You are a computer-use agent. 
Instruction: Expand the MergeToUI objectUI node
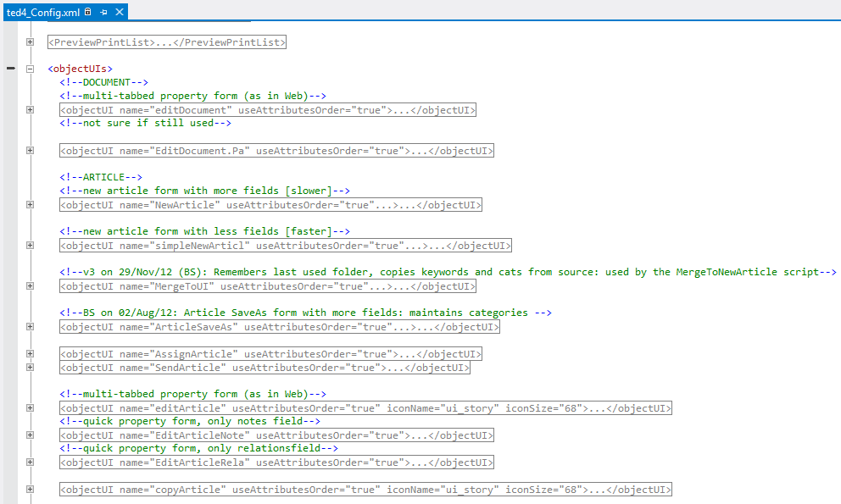point(30,285)
